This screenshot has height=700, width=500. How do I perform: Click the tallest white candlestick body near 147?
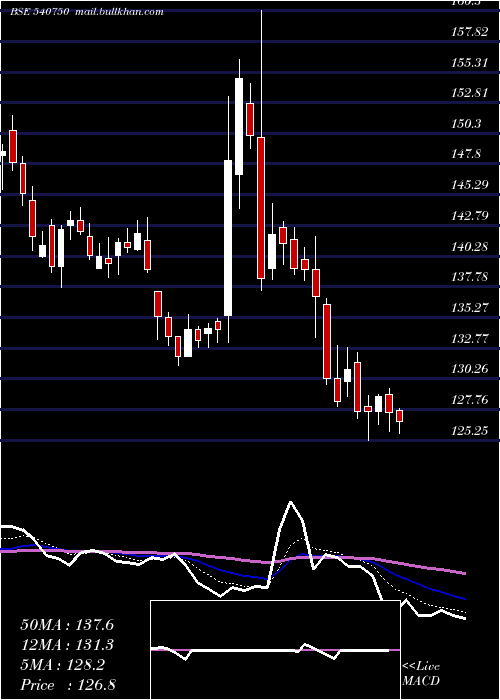(228, 238)
